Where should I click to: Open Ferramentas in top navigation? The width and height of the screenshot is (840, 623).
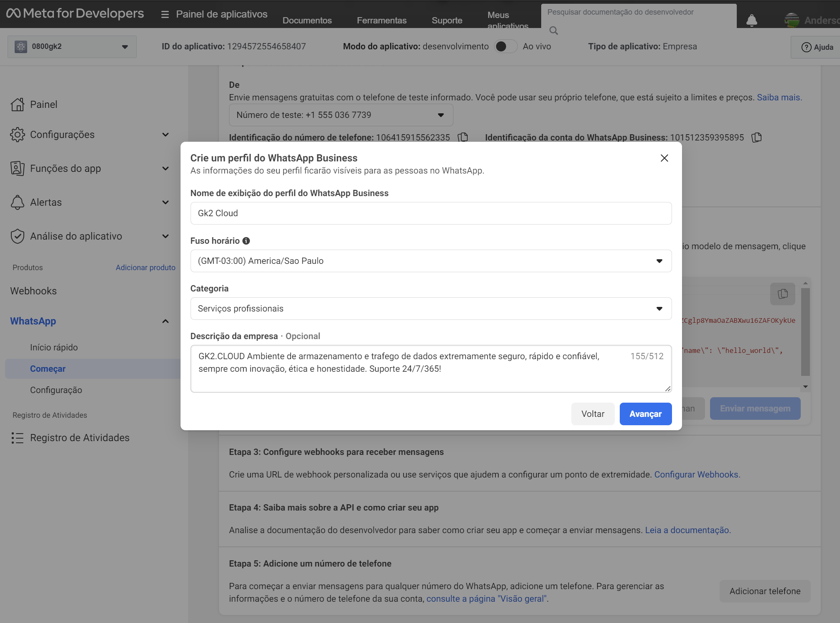pos(382,20)
